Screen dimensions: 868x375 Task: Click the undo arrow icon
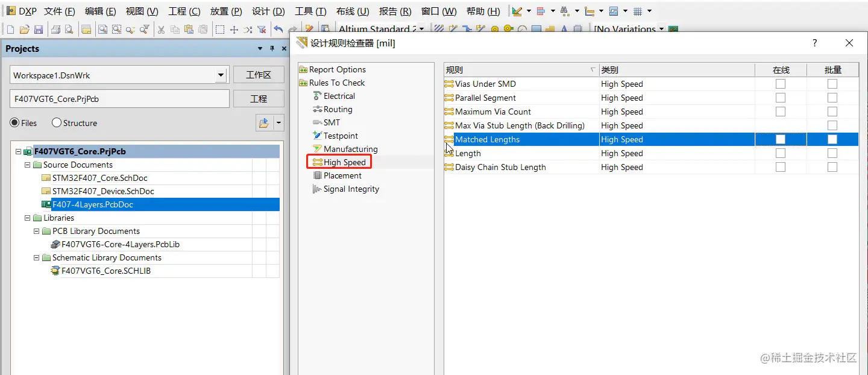pyautogui.click(x=278, y=30)
